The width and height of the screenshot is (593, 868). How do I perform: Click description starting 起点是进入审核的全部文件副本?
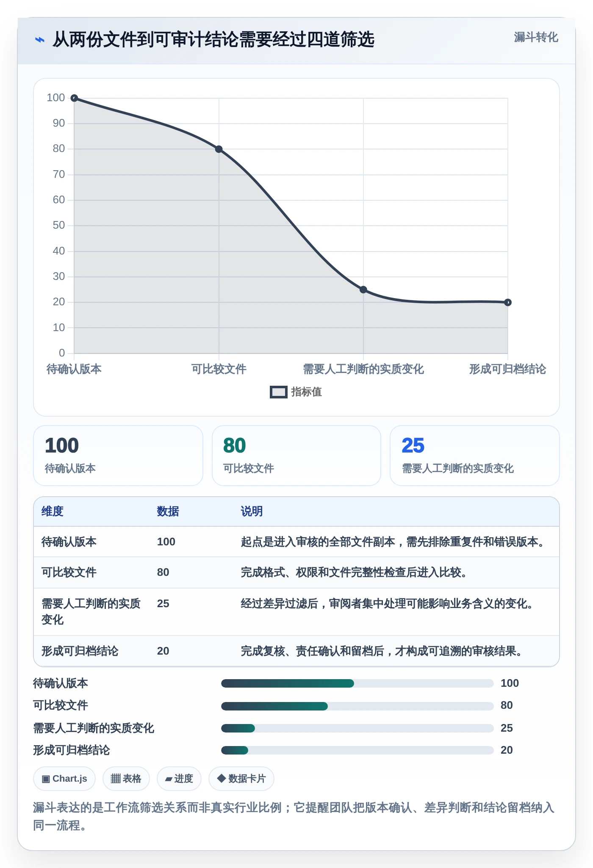coord(394,542)
